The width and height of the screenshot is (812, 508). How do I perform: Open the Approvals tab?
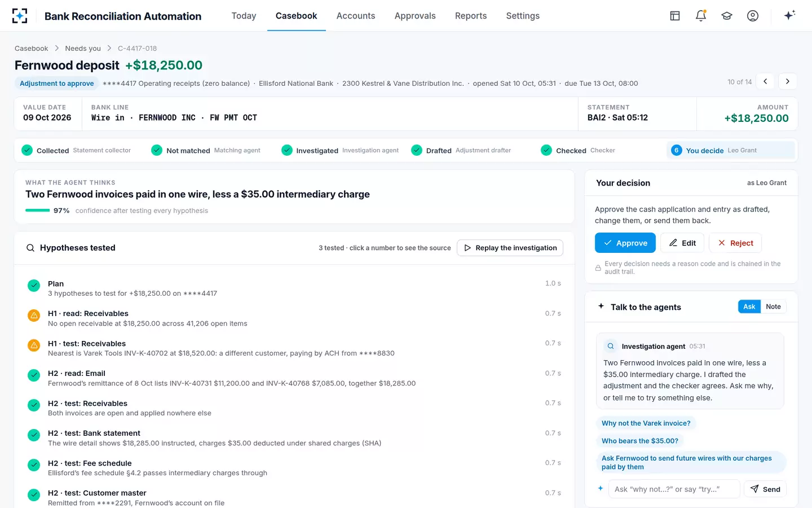pyautogui.click(x=415, y=16)
